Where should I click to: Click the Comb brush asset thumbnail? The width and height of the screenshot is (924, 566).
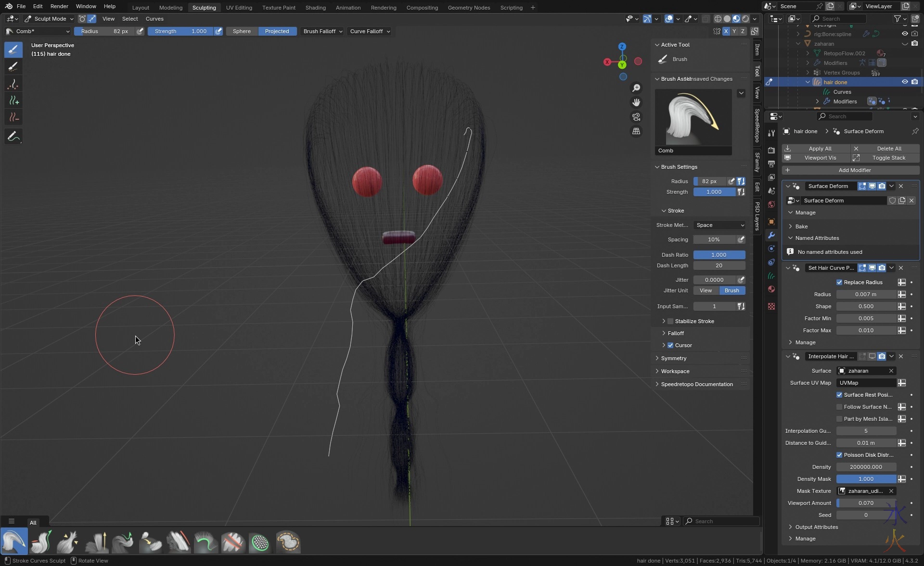(x=693, y=118)
